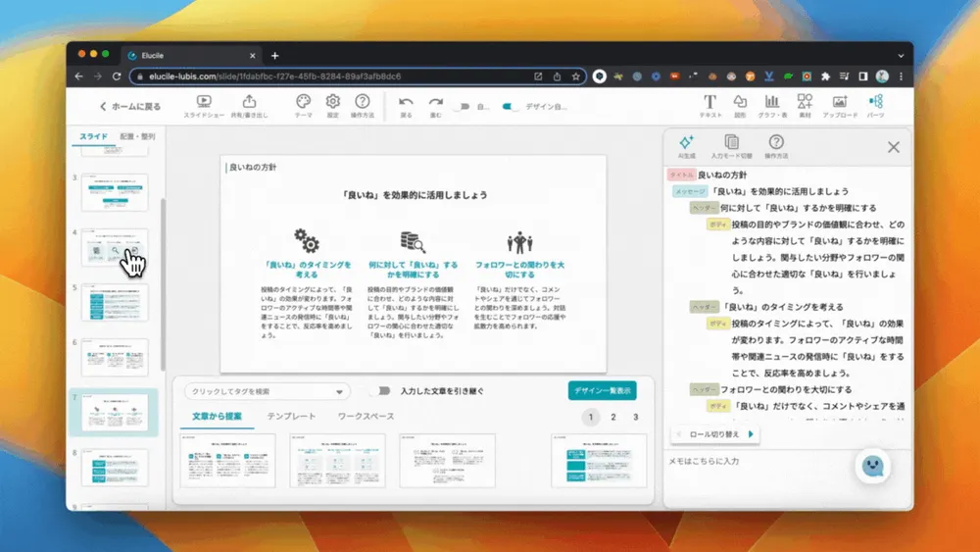Screen dimensions: 980x552
Task: Click the right arrow of ロール切り替え
Action: pos(751,433)
